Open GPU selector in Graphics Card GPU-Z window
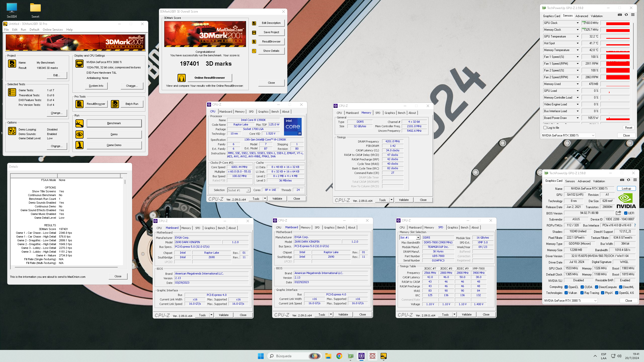644x362 pixels. [x=571, y=301]
